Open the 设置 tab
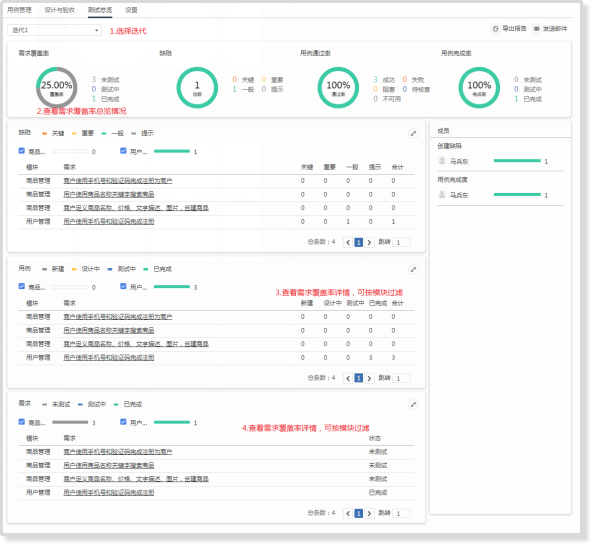The width and height of the screenshot is (593, 546). click(131, 10)
